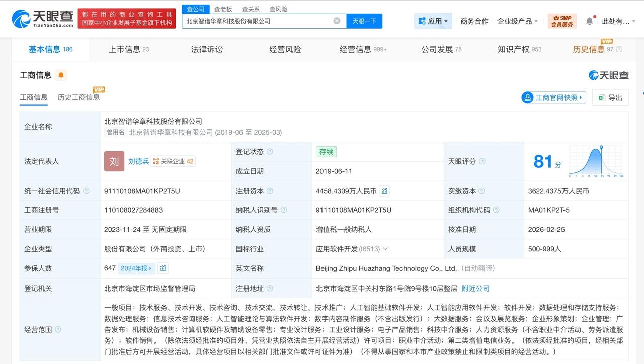The height and width of the screenshot is (364, 644).
Task: Click the blue stamp icon on 工商官网快照
Action: click(527, 97)
